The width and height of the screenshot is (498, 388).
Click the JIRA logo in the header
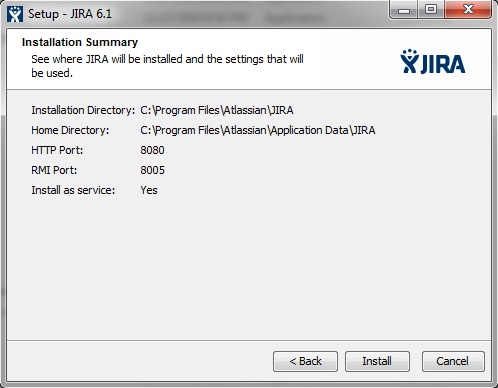coord(433,62)
